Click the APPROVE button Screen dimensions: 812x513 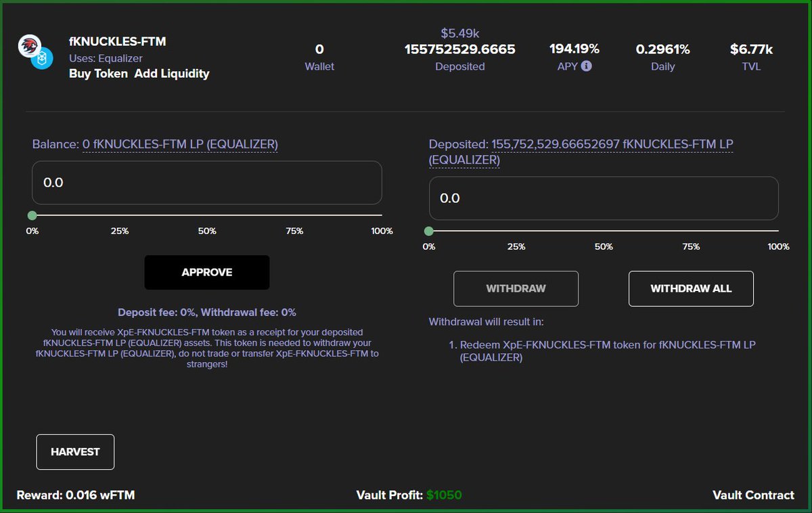point(207,272)
